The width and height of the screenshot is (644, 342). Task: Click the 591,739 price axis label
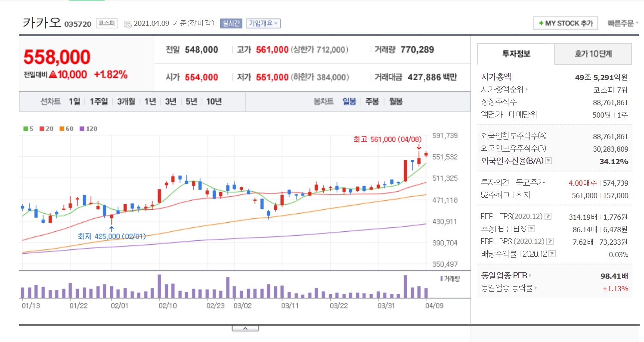[x=445, y=136]
